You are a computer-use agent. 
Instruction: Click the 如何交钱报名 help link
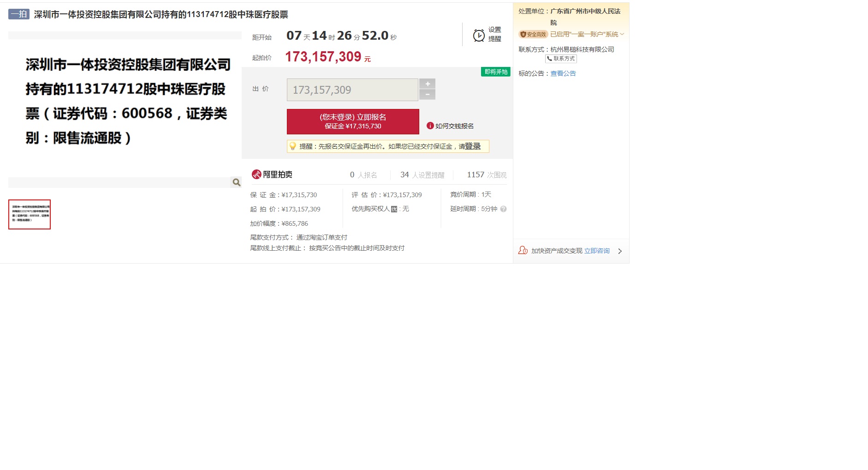tap(454, 126)
